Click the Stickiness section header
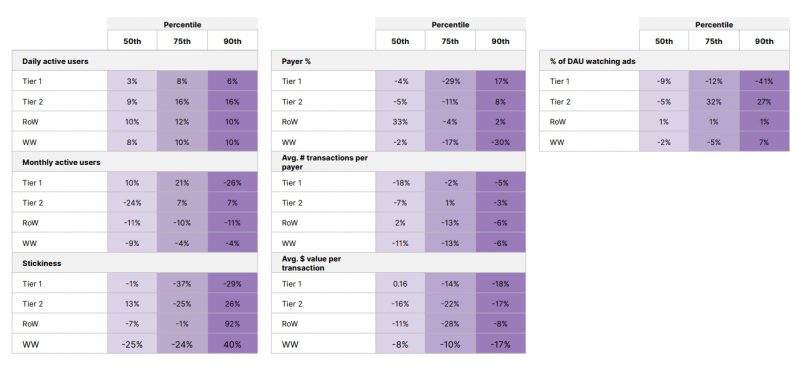The height and width of the screenshot is (367, 800). coord(135,263)
